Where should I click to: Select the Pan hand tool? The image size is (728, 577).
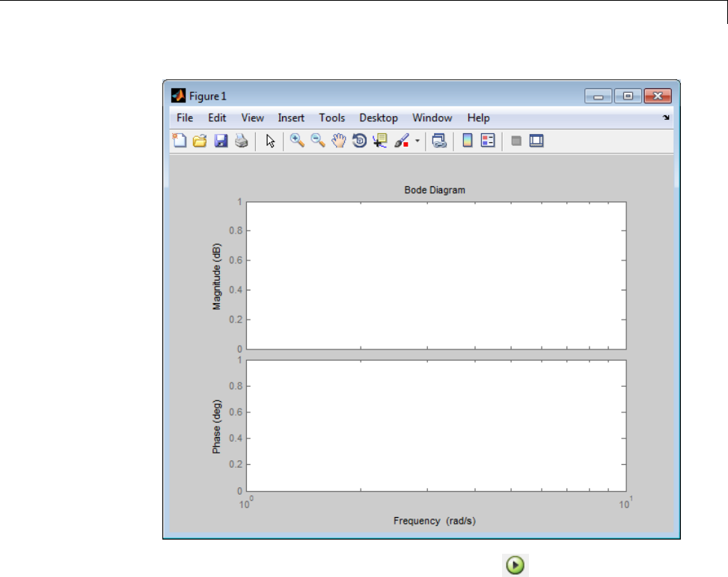click(x=339, y=140)
